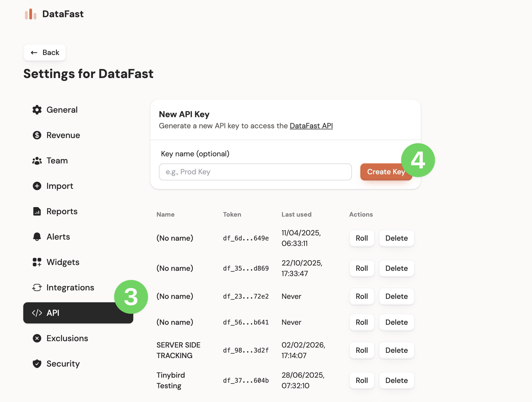532x402 pixels.
Task: Delete the Tinybird Testing API key
Action: click(396, 381)
